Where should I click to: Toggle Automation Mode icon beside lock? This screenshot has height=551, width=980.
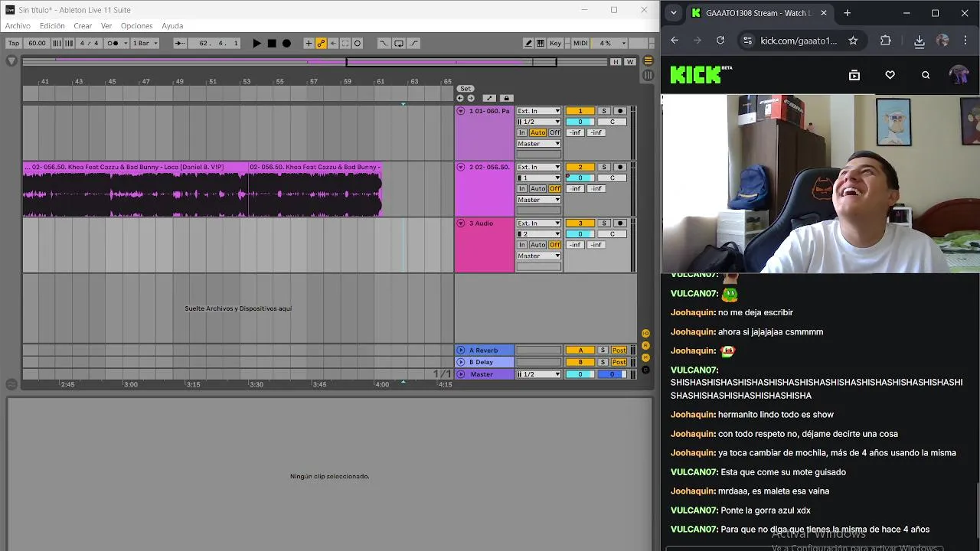(489, 98)
